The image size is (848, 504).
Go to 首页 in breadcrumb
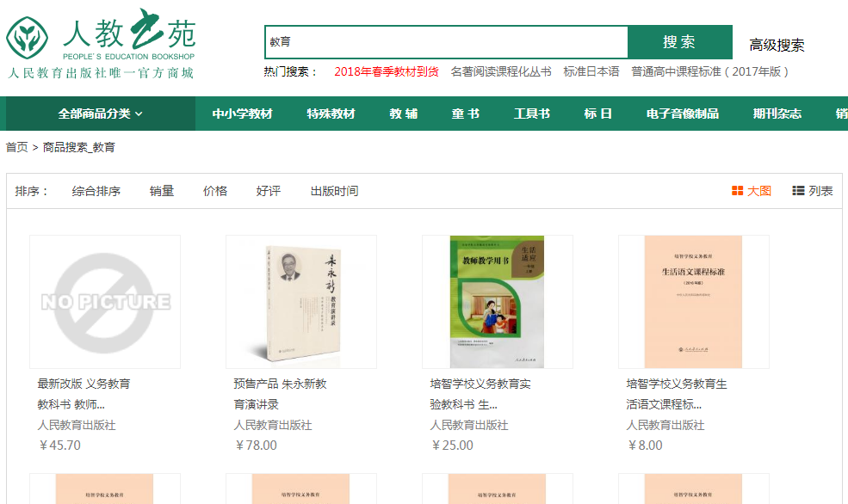coord(16,147)
